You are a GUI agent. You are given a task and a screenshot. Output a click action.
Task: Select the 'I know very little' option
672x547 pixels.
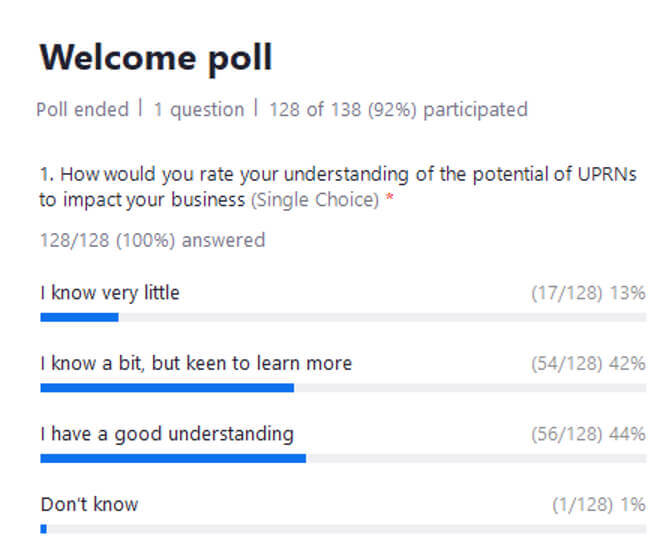pyautogui.click(x=110, y=293)
